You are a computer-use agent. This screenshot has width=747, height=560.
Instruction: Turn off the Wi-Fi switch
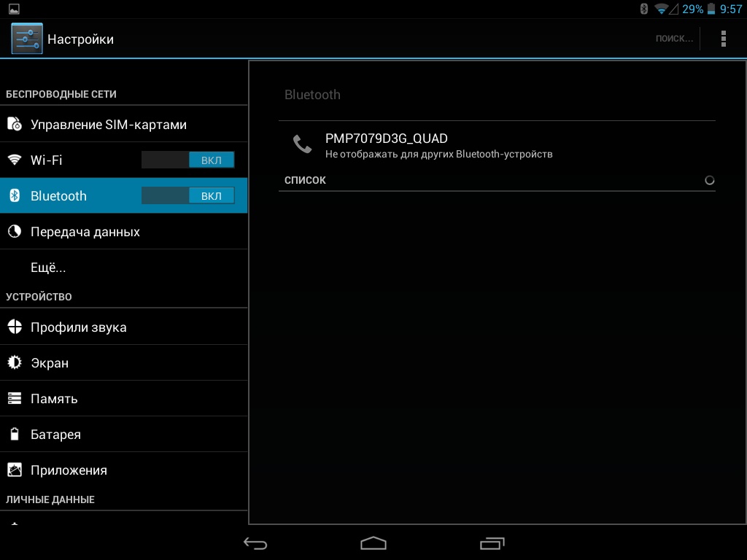[187, 160]
